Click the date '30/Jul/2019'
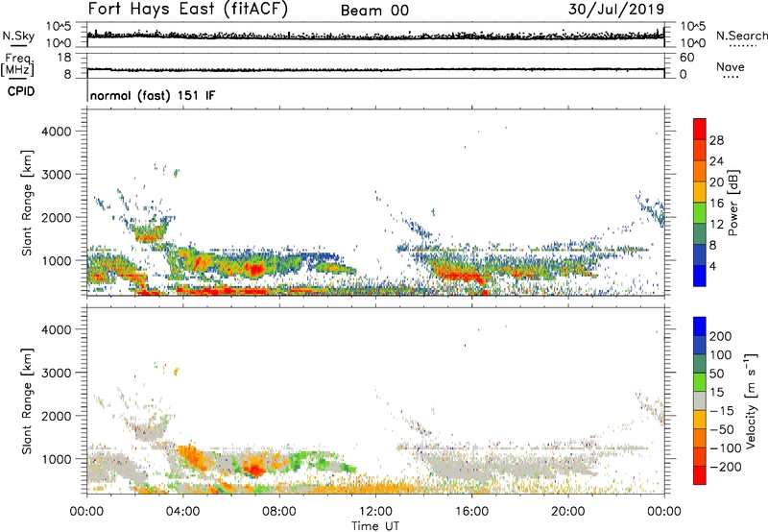 616,9
